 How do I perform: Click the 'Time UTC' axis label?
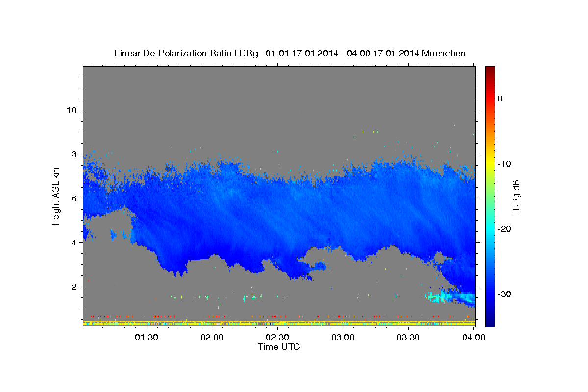click(279, 347)
